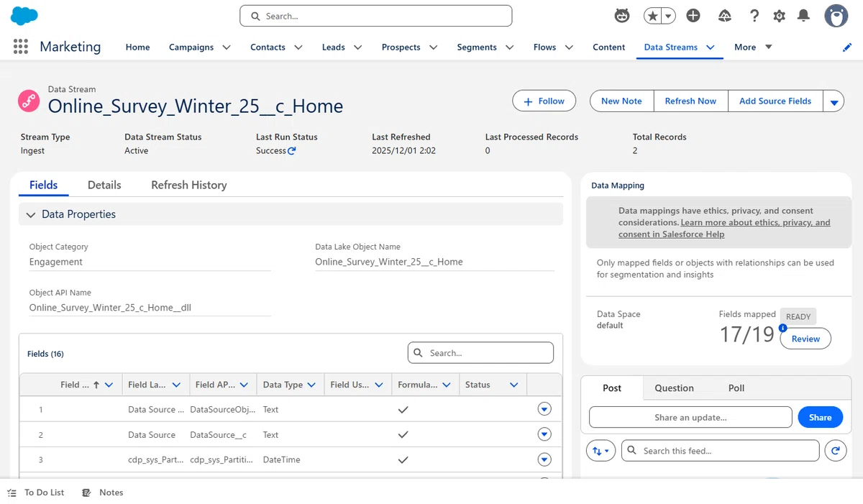Open the Content navigation tab
The width and height of the screenshot is (863, 504).
pos(608,47)
